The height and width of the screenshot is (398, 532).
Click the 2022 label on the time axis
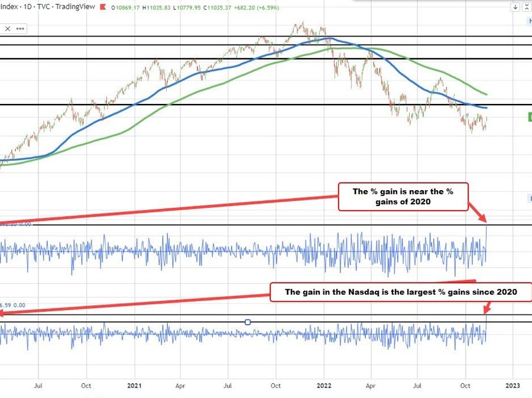pos(323,384)
